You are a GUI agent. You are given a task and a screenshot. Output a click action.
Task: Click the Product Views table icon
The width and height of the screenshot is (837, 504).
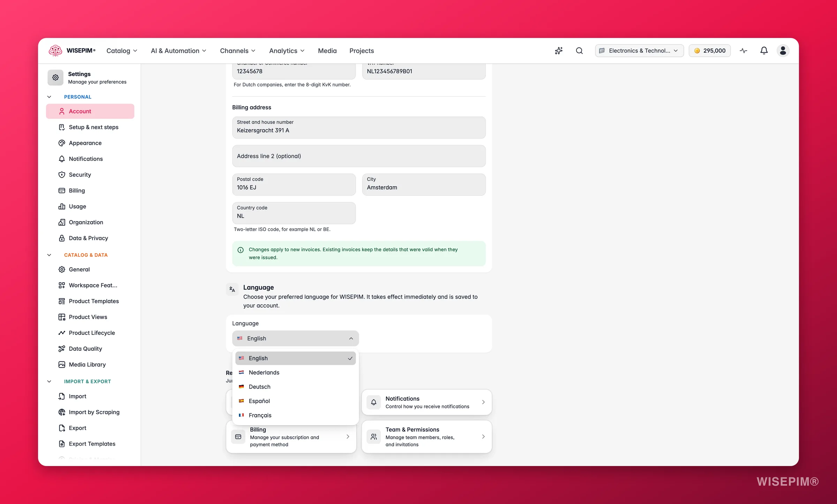click(x=62, y=317)
